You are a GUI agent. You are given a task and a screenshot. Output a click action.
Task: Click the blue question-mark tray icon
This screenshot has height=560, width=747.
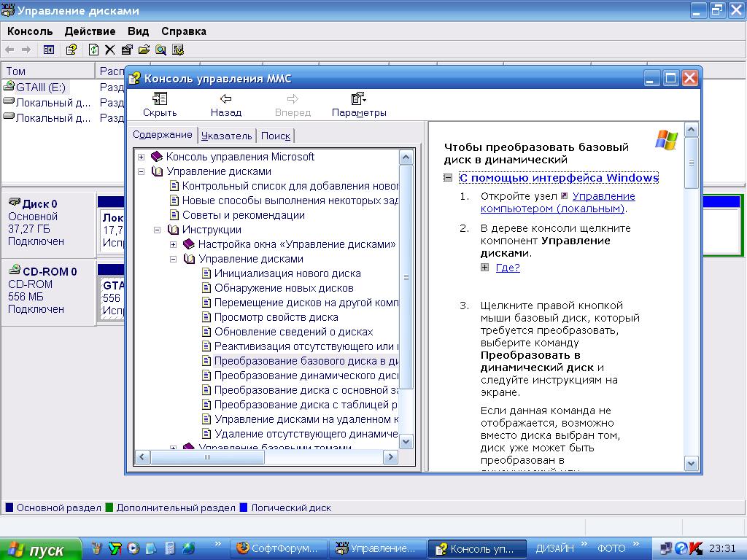pyautogui.click(x=681, y=548)
